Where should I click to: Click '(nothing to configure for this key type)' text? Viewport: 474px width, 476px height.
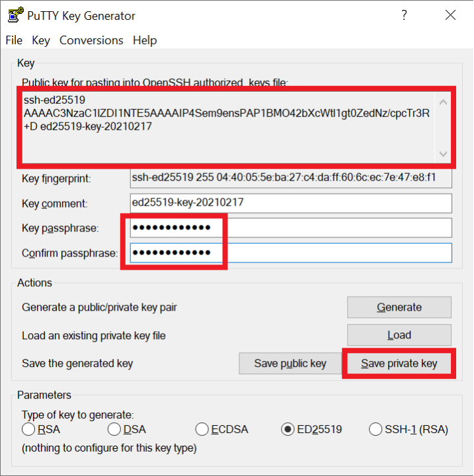(x=109, y=448)
